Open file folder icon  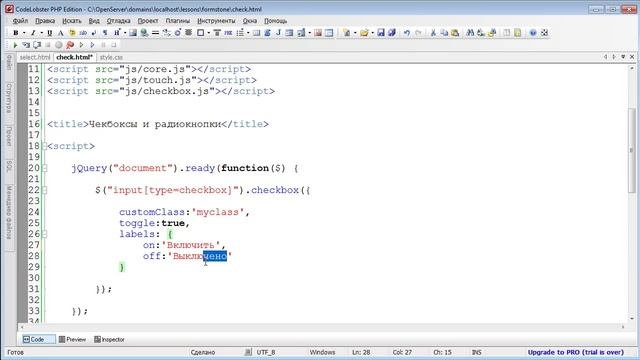tap(364, 33)
